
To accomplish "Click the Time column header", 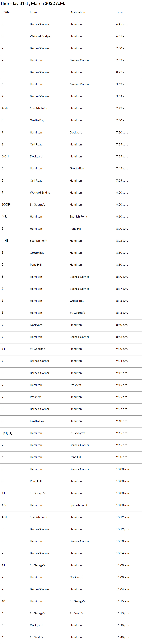I will [x=119, y=12].
